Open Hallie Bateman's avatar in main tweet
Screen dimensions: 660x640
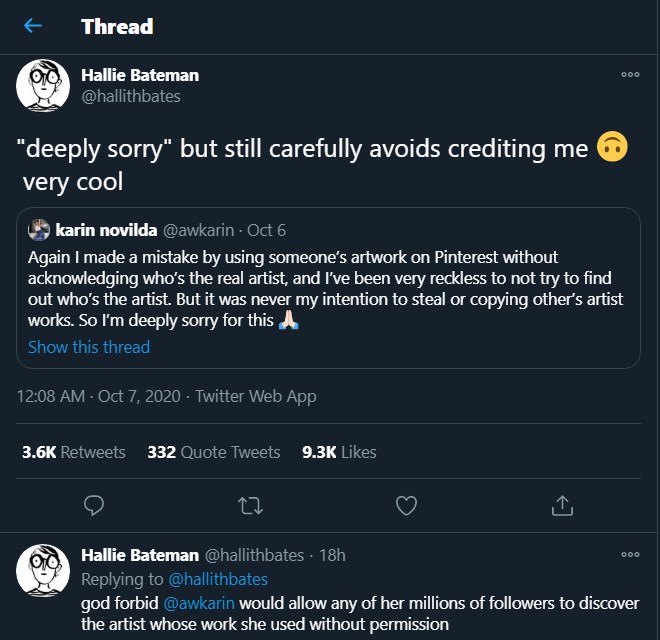(x=43, y=85)
